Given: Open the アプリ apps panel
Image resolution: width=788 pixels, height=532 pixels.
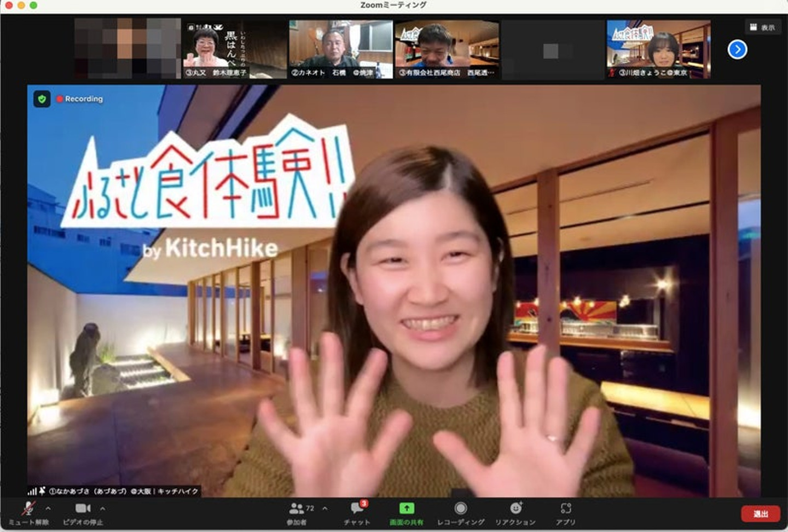Looking at the screenshot, I should [565, 513].
